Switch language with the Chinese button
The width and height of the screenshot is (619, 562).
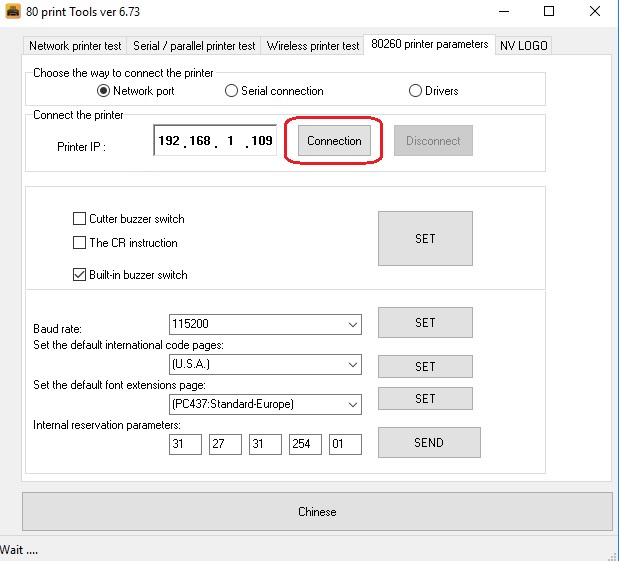point(317,512)
